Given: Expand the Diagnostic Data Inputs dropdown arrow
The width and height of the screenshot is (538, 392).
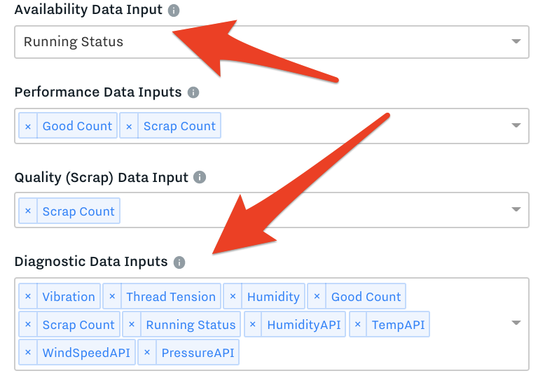Looking at the screenshot, I should coord(516,323).
